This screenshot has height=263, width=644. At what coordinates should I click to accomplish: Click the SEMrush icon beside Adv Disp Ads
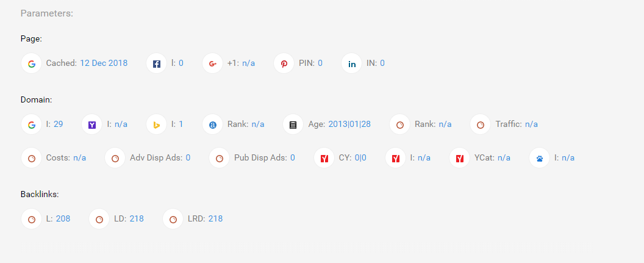115,158
